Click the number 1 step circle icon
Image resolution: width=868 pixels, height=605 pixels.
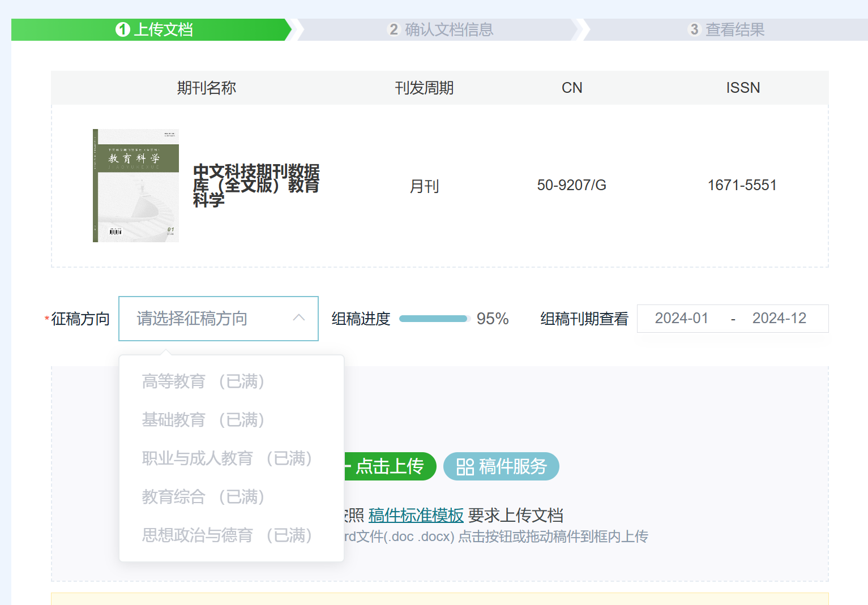pos(123,29)
